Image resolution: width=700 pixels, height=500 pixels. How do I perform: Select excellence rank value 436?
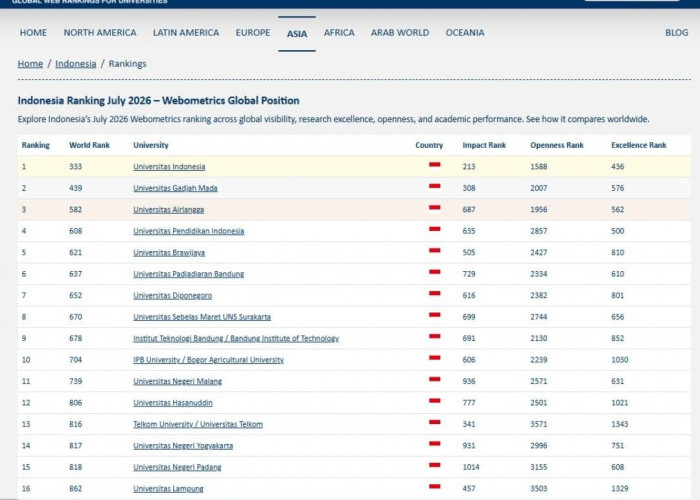coord(618,167)
